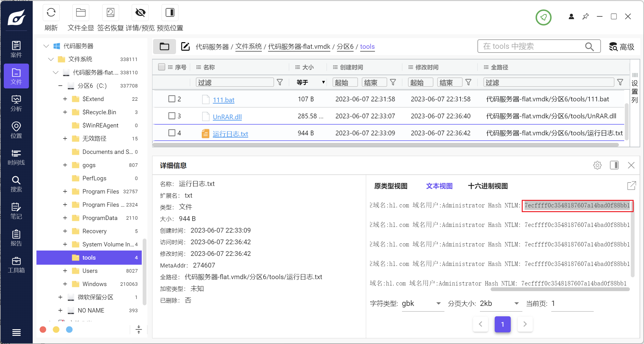
Task: Click the green shield status icon
Action: coord(543,17)
